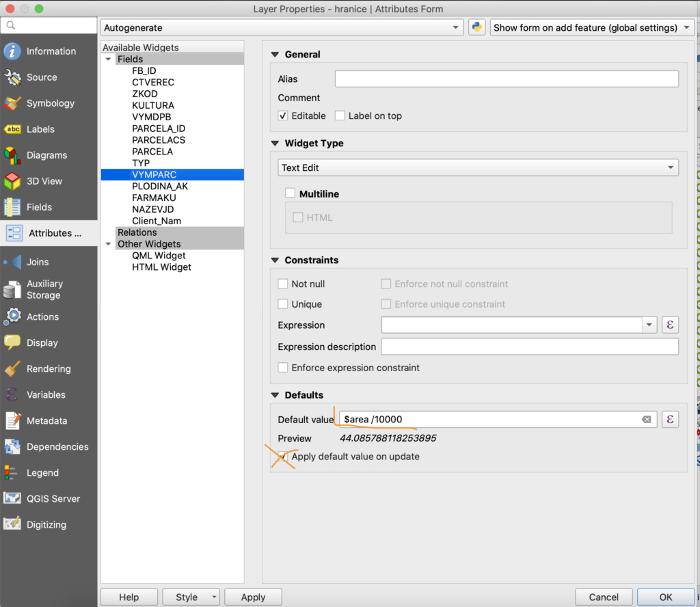The image size is (700, 607).
Task: Uncheck the Editable checkbox
Action: click(283, 116)
